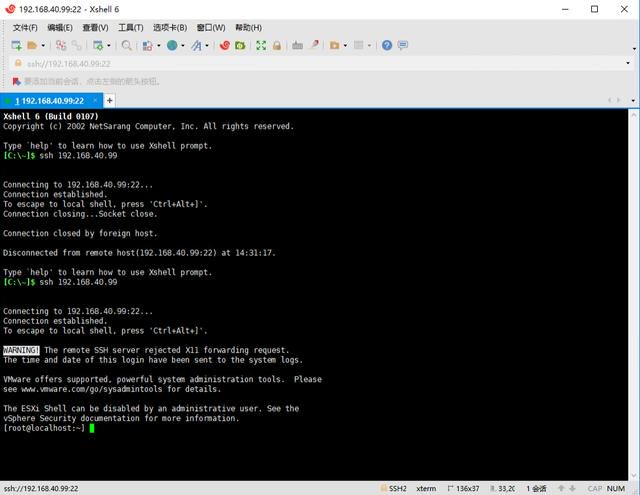Viewport: 640px width, 495px height.
Task: Click the status bar up arrow icon
Action: [x=561, y=488]
